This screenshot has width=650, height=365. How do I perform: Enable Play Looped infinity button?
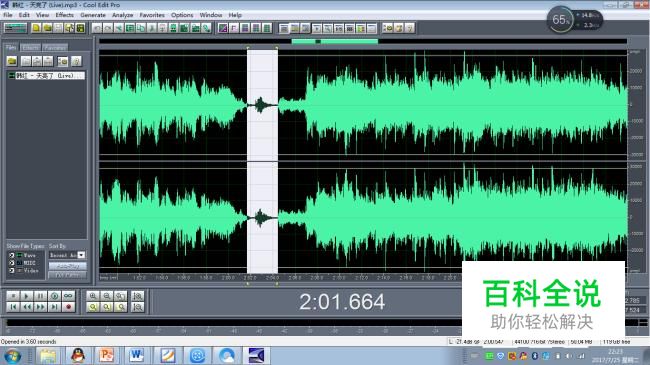click(68, 296)
